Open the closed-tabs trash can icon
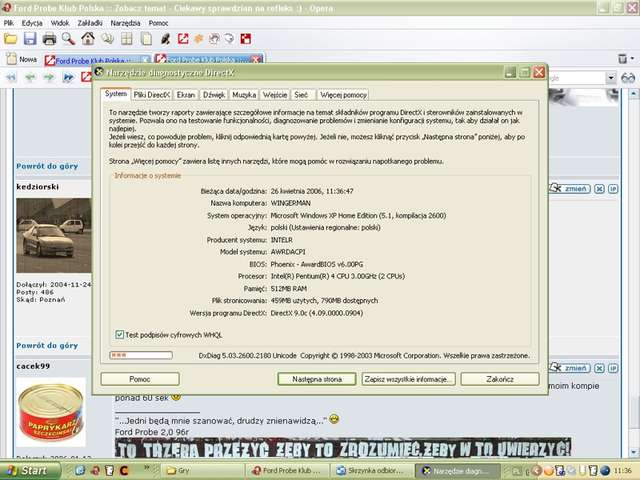The height and width of the screenshot is (480, 640). pos(622,59)
